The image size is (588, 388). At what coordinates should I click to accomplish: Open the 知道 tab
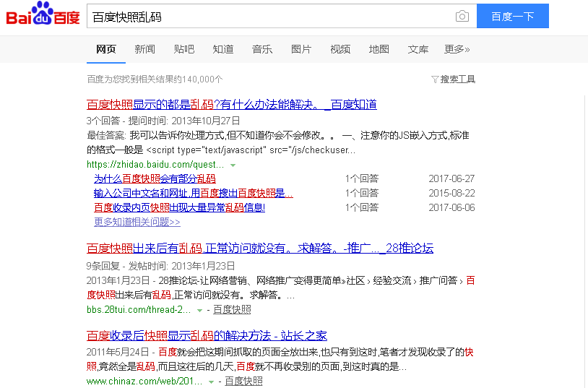[x=223, y=49]
